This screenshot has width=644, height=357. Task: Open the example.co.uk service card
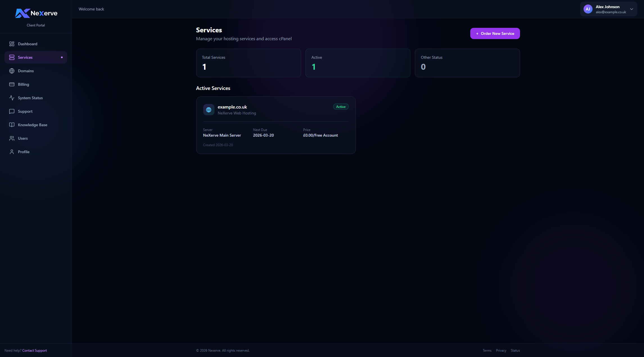coord(275,125)
